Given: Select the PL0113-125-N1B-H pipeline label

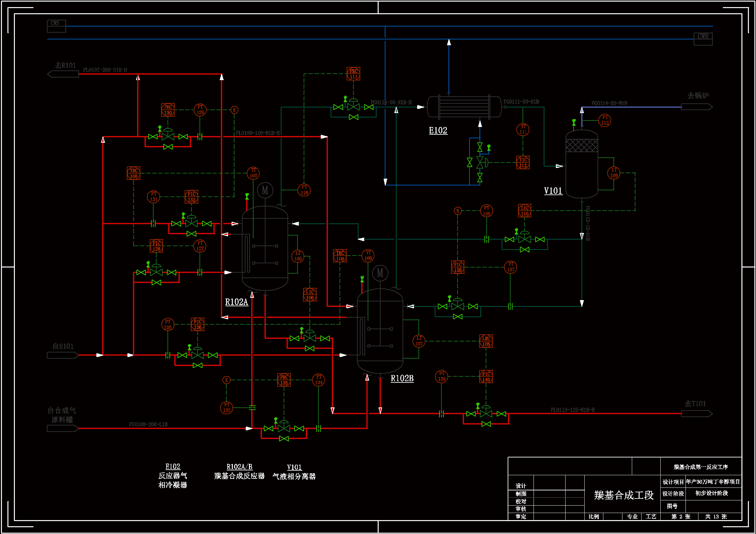Looking at the screenshot, I should [x=573, y=410].
